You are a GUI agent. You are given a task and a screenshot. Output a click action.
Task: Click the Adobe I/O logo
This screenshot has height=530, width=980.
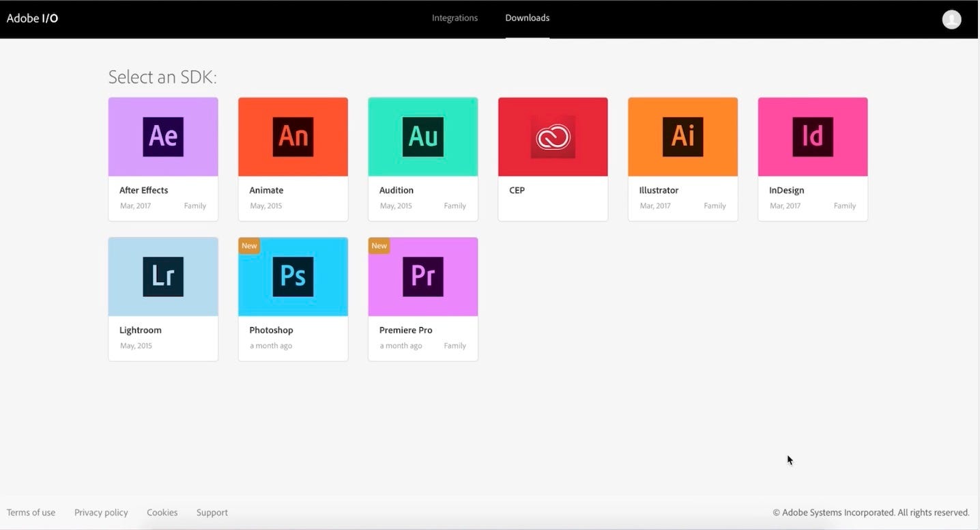32,18
